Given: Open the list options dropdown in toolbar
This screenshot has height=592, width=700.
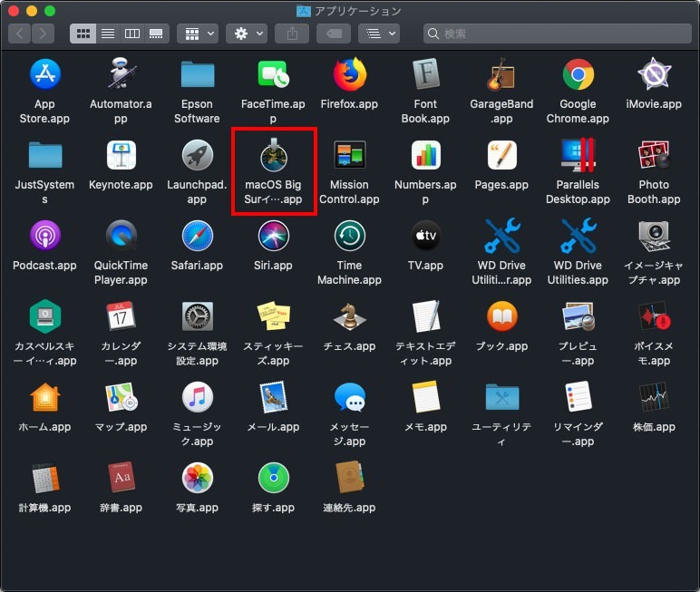Looking at the screenshot, I should [x=379, y=34].
